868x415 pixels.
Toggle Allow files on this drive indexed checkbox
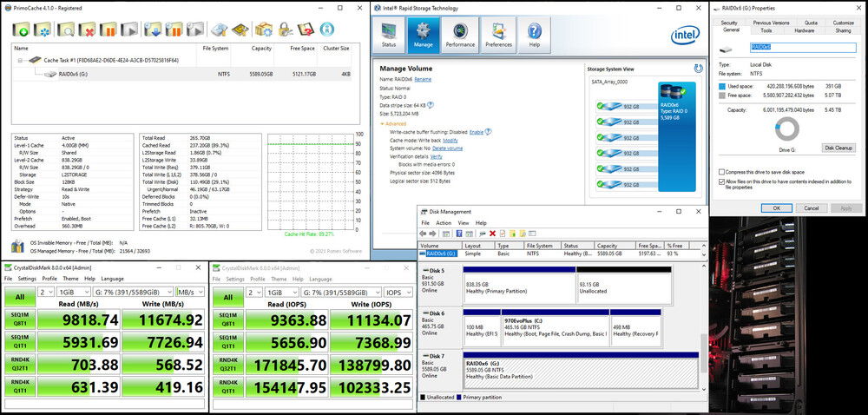click(x=722, y=181)
